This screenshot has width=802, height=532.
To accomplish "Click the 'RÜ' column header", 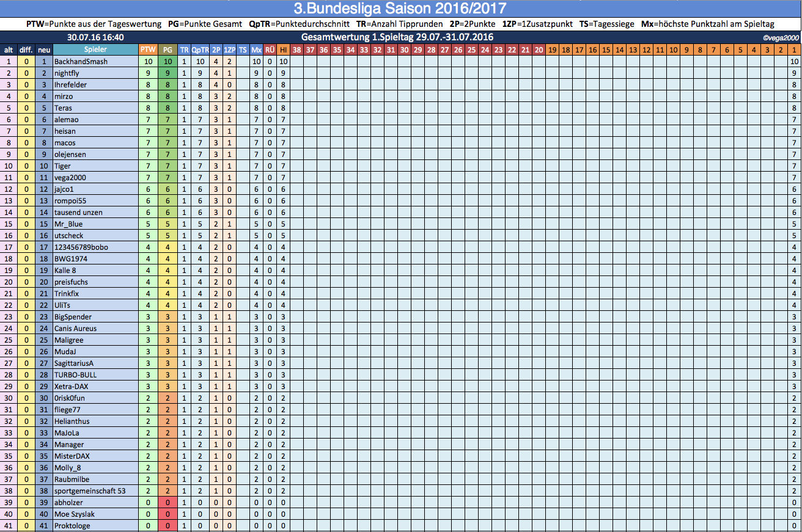I will (270, 49).
